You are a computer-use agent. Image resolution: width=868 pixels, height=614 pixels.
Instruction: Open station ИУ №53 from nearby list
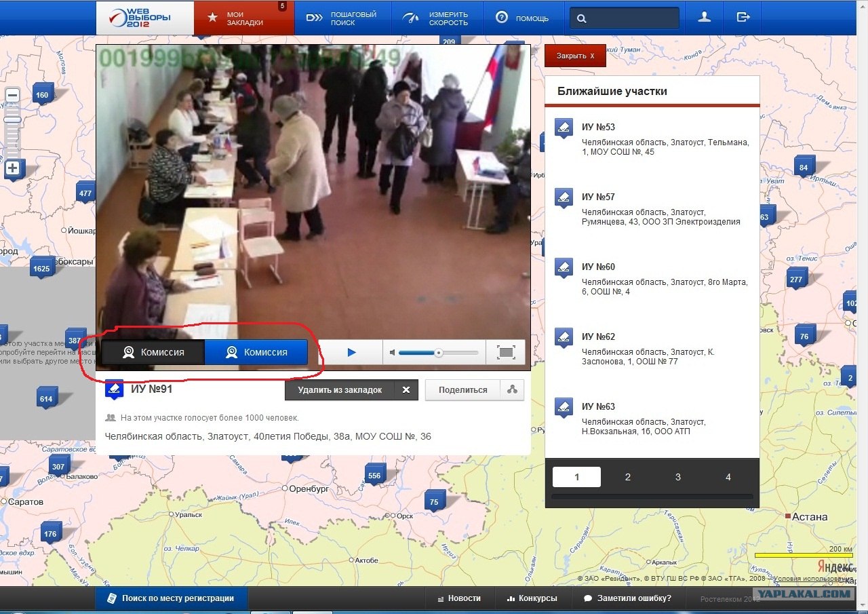598,127
